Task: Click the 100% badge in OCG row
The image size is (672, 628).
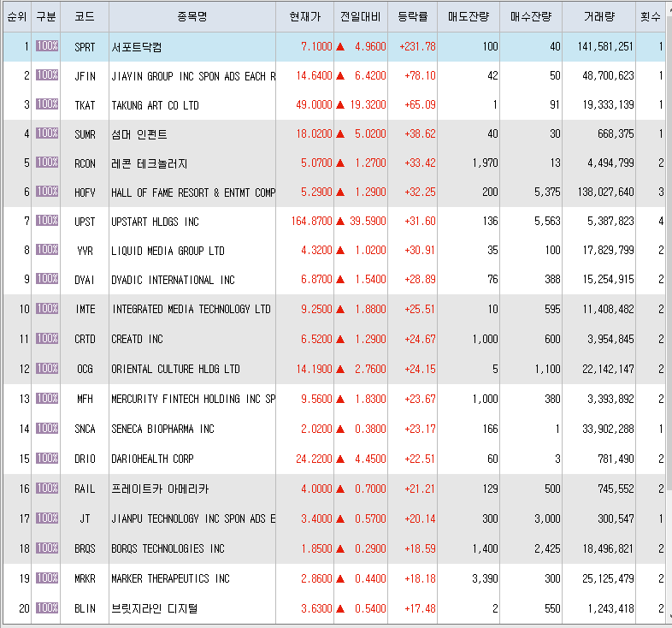Action: pos(47,369)
